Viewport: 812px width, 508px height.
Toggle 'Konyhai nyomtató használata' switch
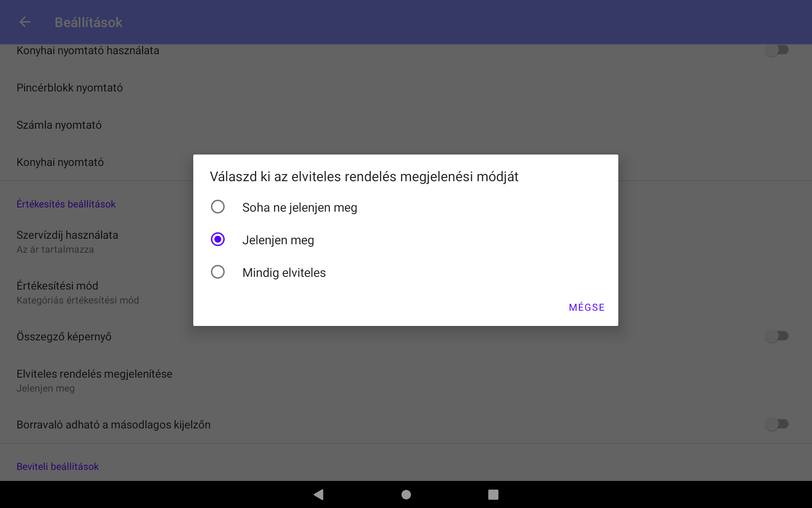776,50
